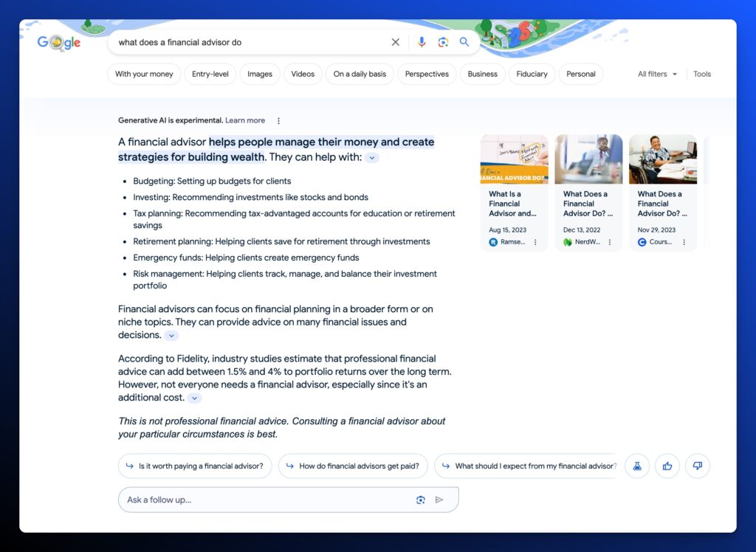Click the send arrow in follow-up box

pyautogui.click(x=439, y=500)
